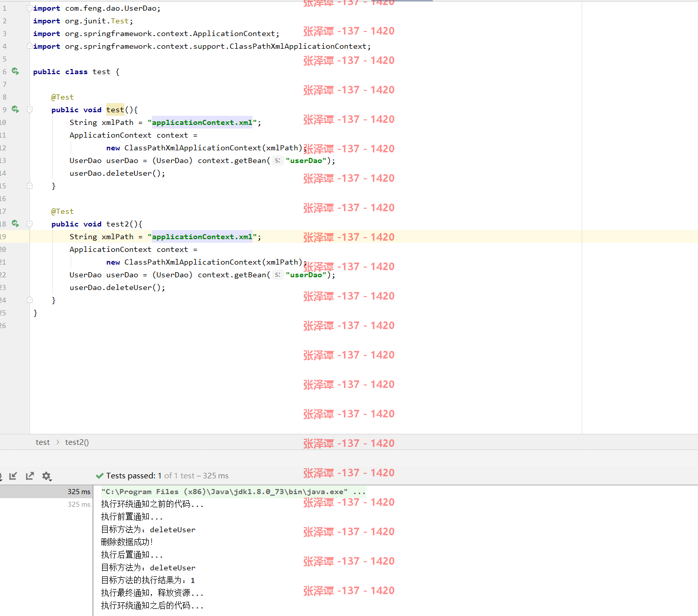Viewport: 698px width, 616px height.
Task: Select 'test' class in breadcrumb bar
Action: pos(43,442)
